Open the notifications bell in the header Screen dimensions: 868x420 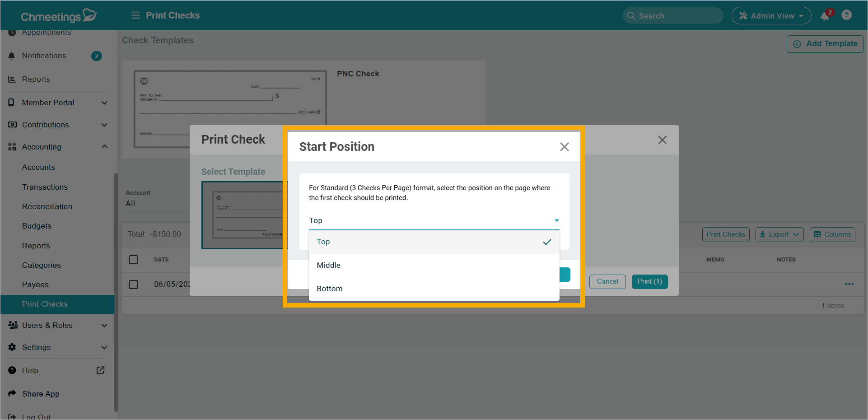pyautogui.click(x=825, y=16)
